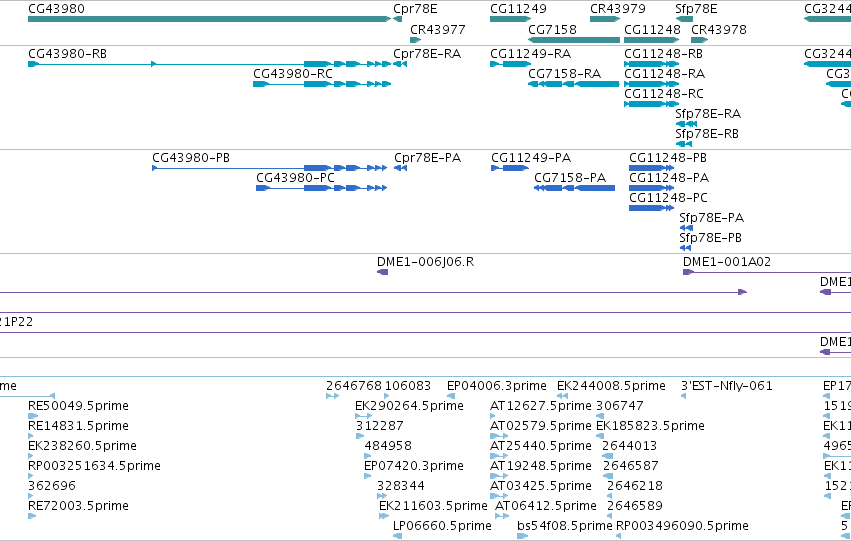Choose transcript CG11248-RB label

(663, 54)
